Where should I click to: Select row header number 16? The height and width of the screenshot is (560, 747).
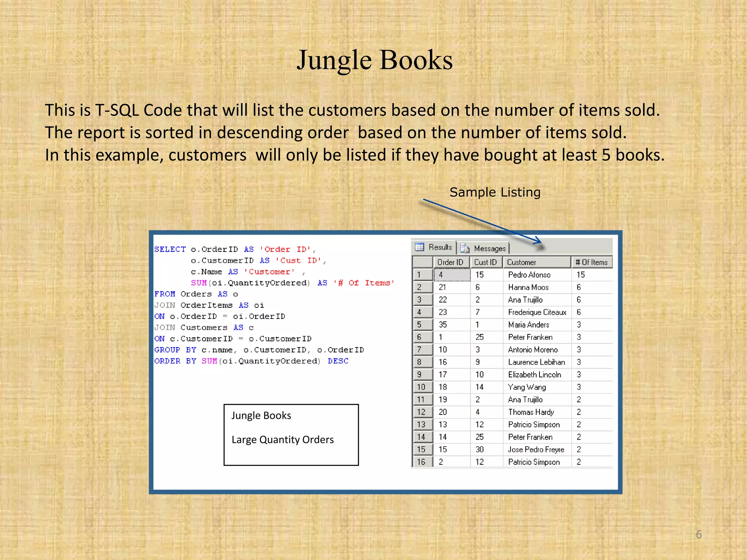click(x=423, y=462)
